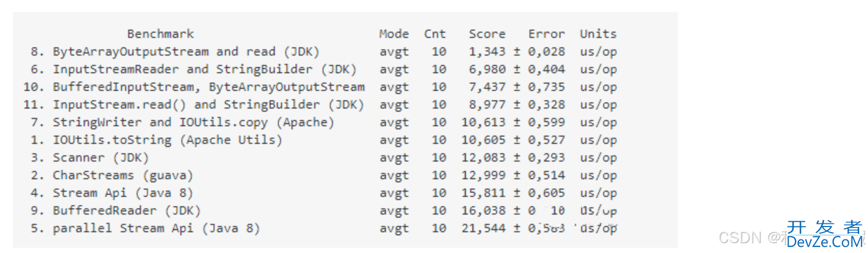Select the 'Cnt' column header

(435, 34)
